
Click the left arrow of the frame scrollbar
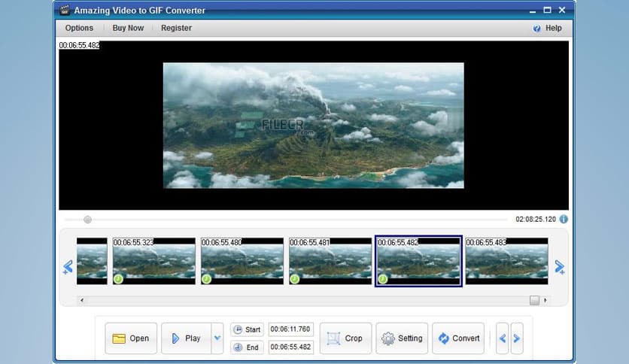point(82,300)
